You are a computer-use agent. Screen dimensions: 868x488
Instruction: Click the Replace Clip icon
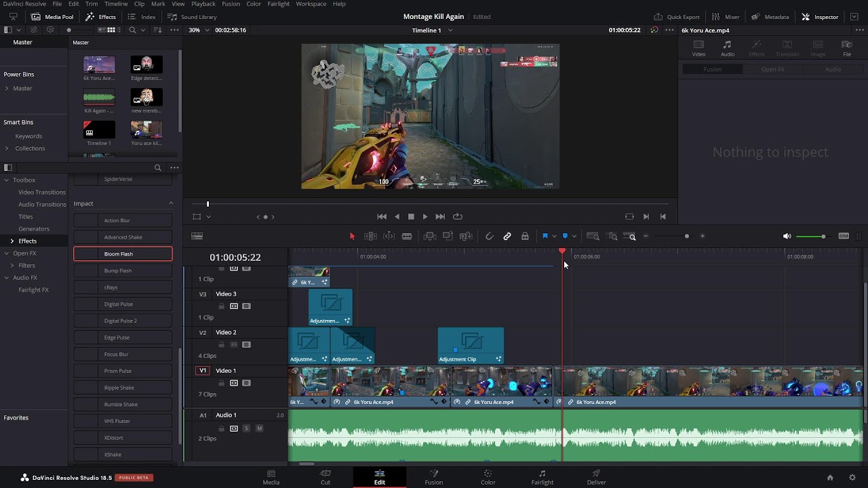[x=466, y=236]
